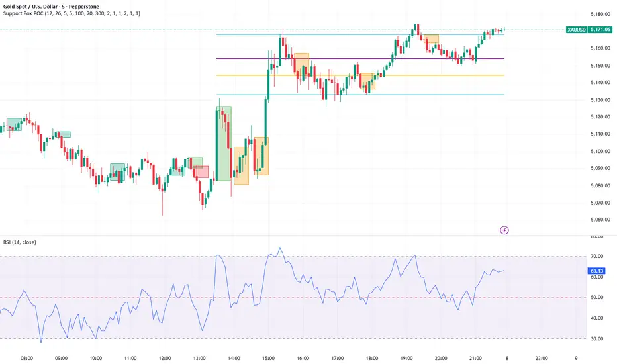617x364 pixels.
Task: Click the 21:00 time axis label
Action: (x=475, y=358)
